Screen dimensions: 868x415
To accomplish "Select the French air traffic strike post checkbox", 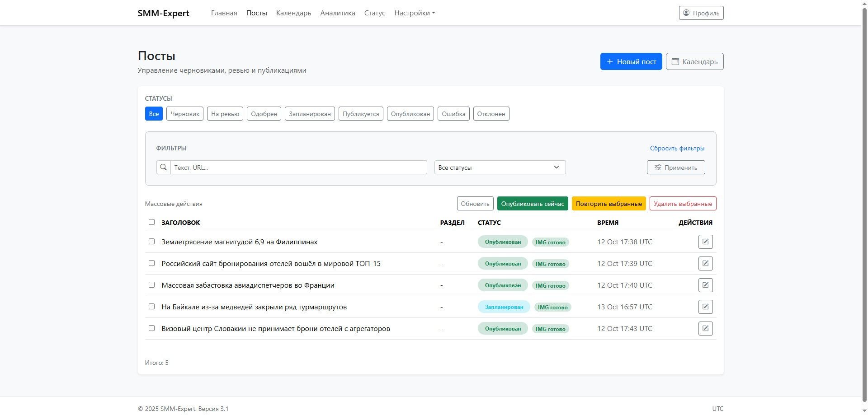I will tap(151, 285).
